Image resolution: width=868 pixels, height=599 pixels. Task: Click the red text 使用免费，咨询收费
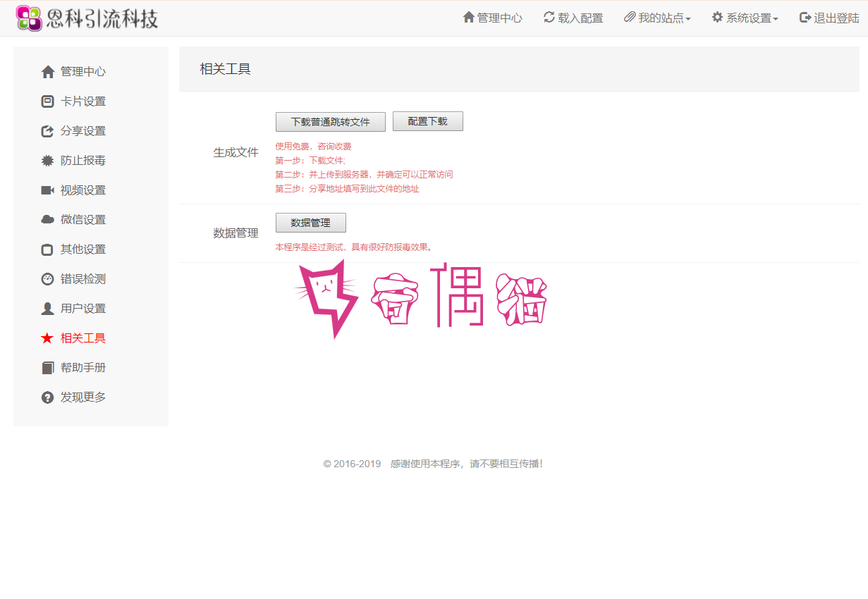click(x=313, y=147)
